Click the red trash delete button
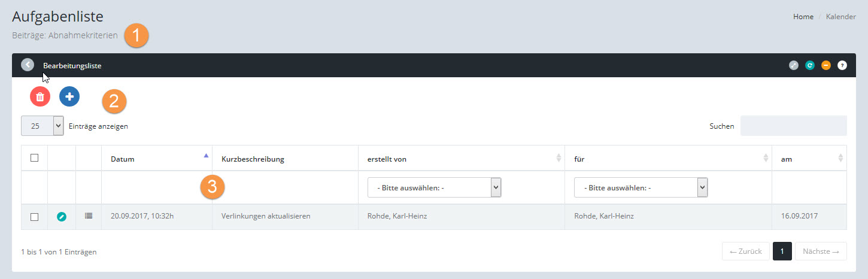 point(40,96)
